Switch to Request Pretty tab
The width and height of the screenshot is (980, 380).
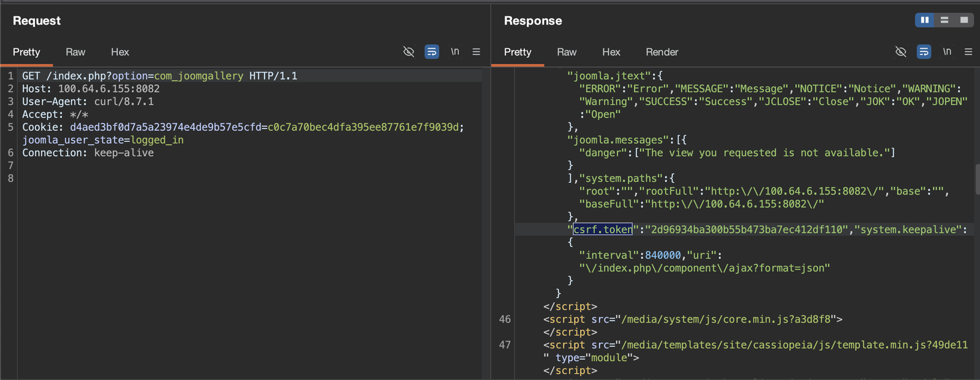26,52
